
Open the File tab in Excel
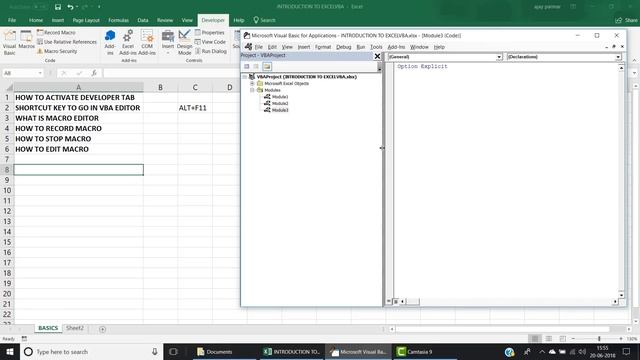12,20
